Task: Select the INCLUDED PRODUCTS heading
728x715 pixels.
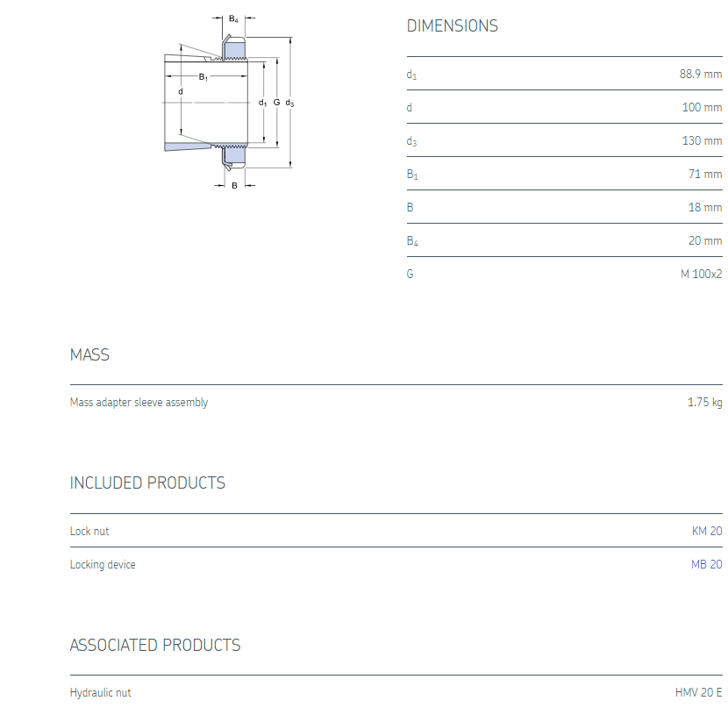Action: pyautogui.click(x=147, y=483)
